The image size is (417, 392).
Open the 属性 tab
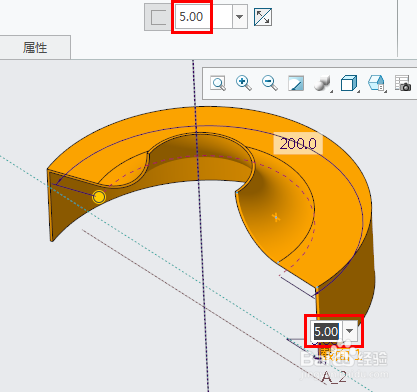point(35,48)
